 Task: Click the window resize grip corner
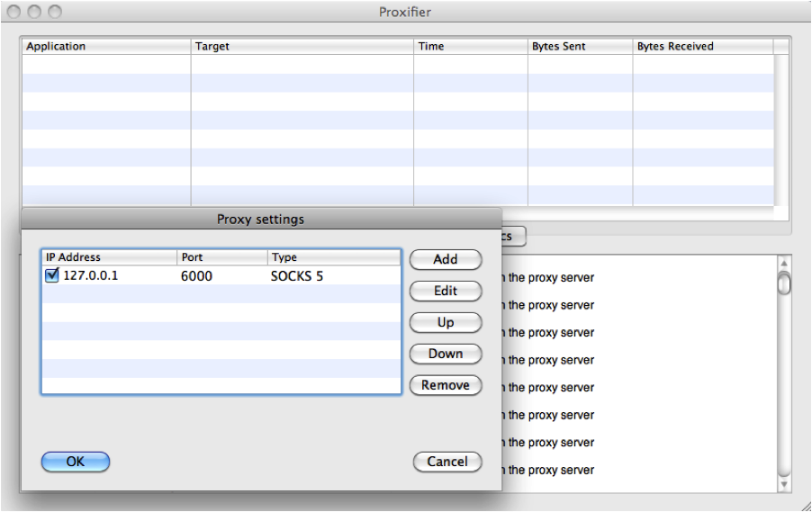[806, 506]
